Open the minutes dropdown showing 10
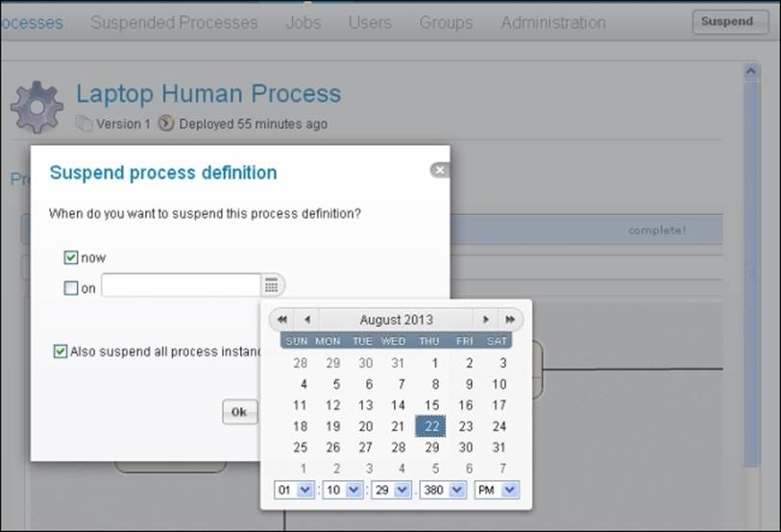 tap(343, 490)
